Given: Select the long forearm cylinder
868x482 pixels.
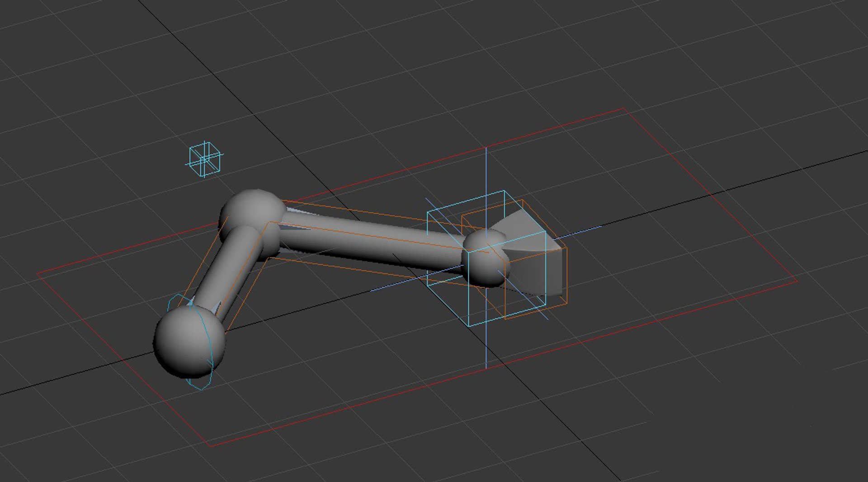Looking at the screenshot, I should [371, 241].
